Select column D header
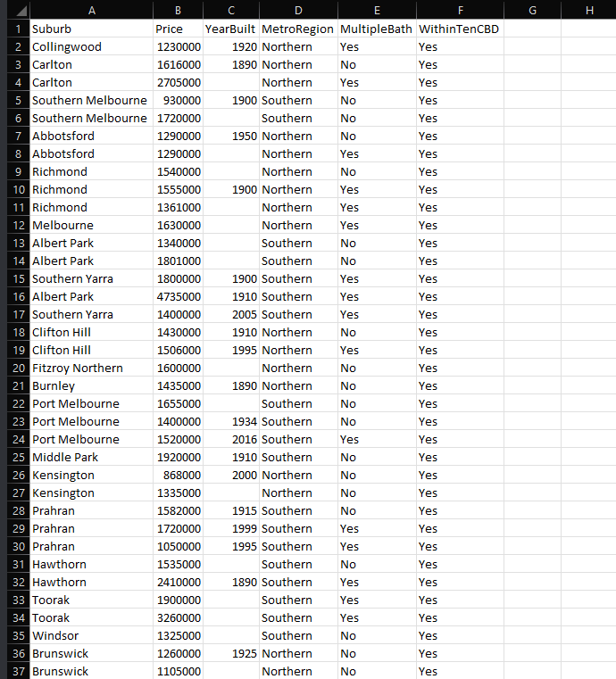The width and height of the screenshot is (616, 679). 298,10
